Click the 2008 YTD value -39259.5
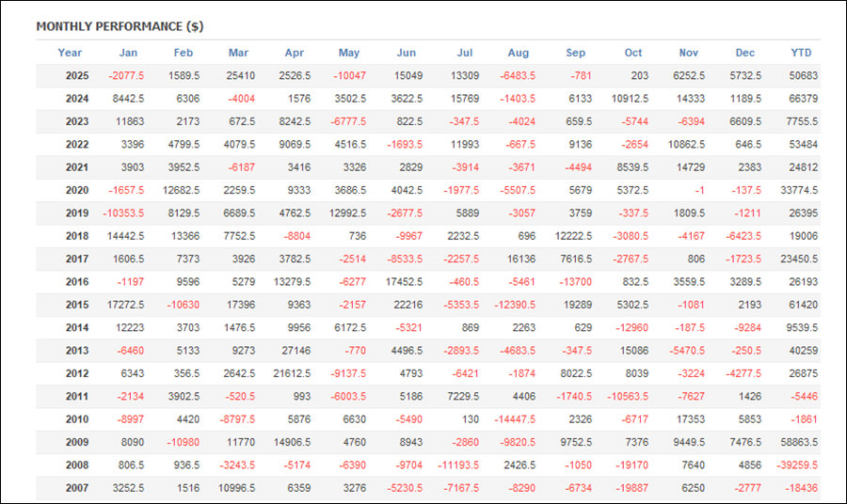 [x=797, y=465]
